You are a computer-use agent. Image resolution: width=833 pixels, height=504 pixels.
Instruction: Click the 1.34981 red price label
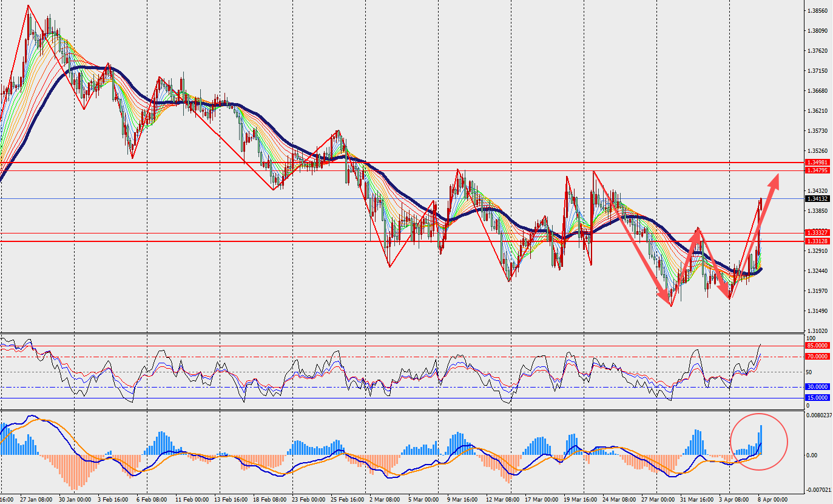(x=817, y=163)
